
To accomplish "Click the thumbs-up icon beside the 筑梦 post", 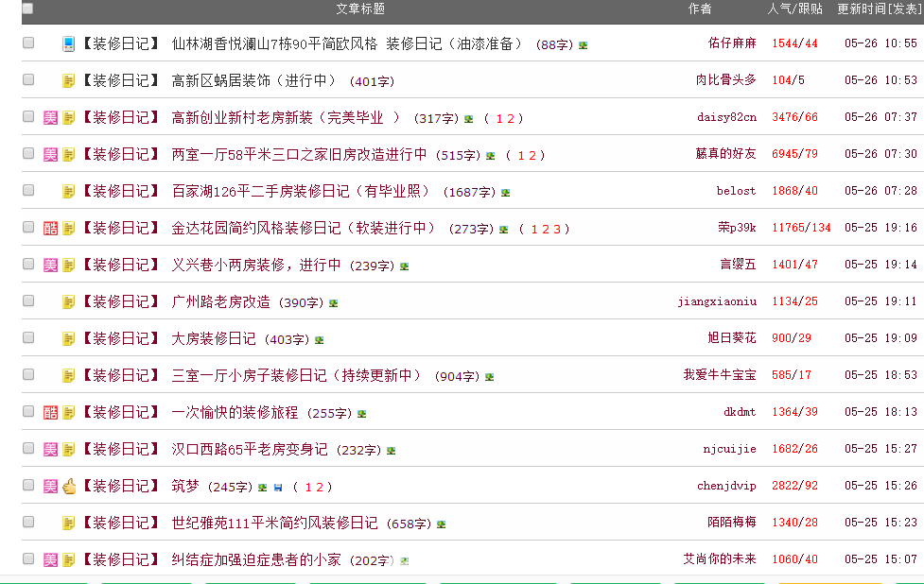I will 68,486.
